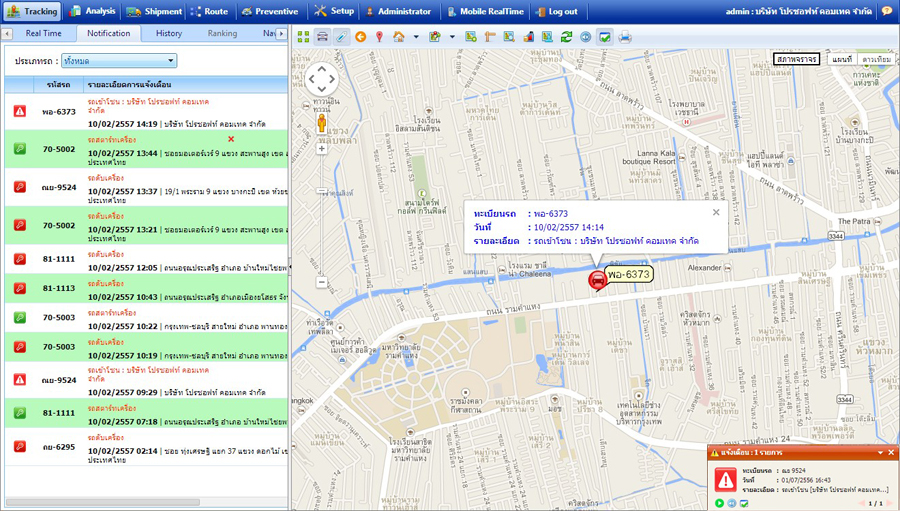900x511 pixels.
Task: Switch to the Ranking tab
Action: 222,33
